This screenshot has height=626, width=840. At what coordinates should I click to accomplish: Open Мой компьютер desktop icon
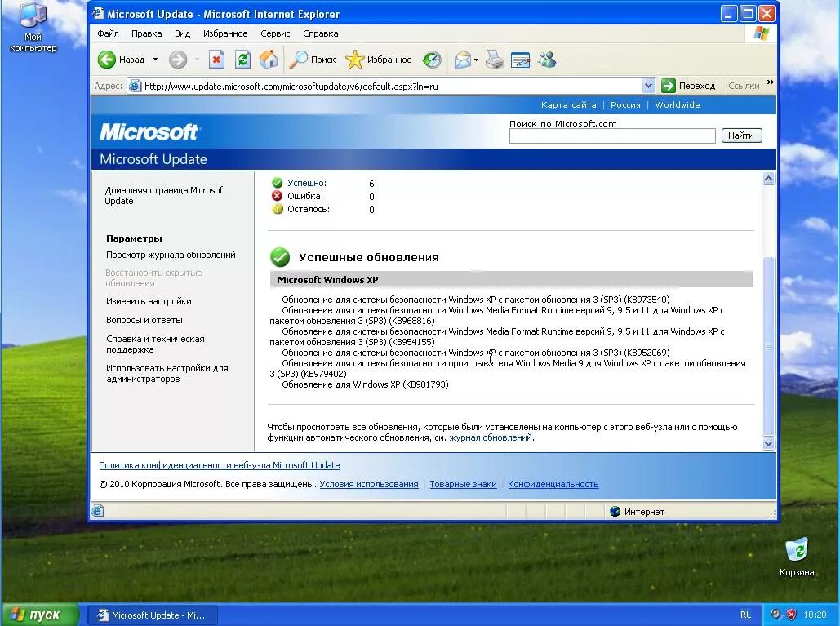tap(33, 27)
